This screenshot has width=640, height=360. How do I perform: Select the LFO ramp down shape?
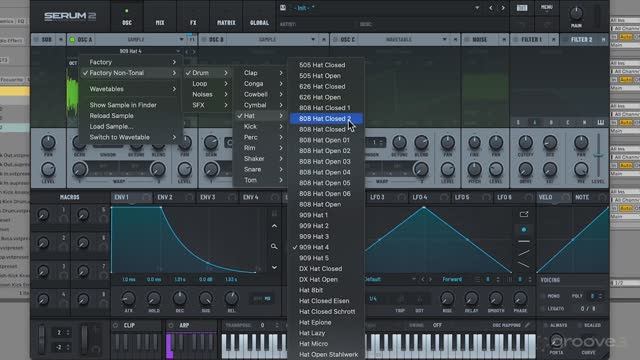[524, 265]
